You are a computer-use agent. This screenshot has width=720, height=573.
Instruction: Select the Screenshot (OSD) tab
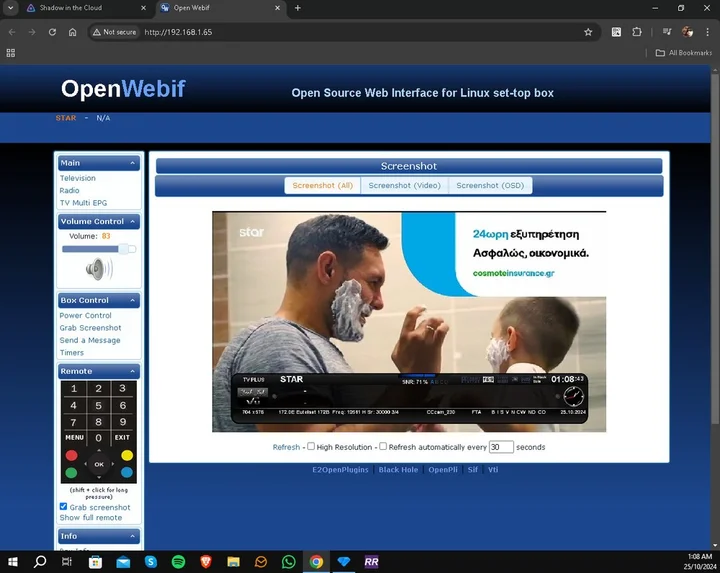coord(489,185)
